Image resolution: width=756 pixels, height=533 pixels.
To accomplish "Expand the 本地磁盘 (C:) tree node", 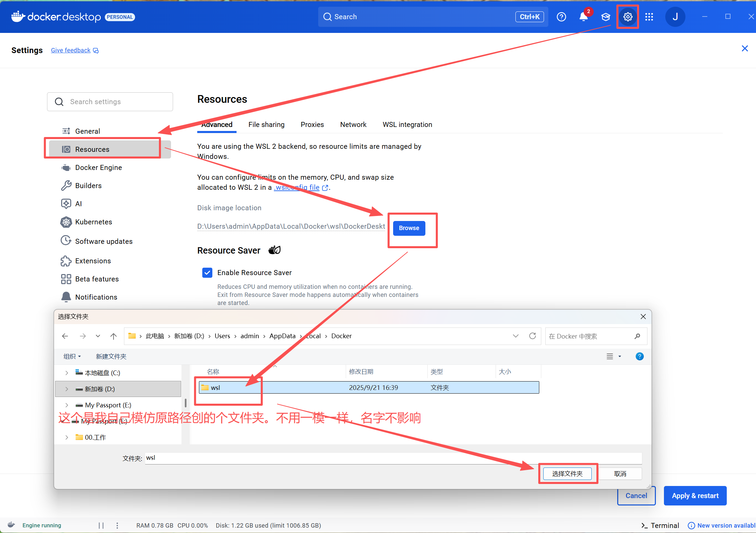I will point(67,373).
